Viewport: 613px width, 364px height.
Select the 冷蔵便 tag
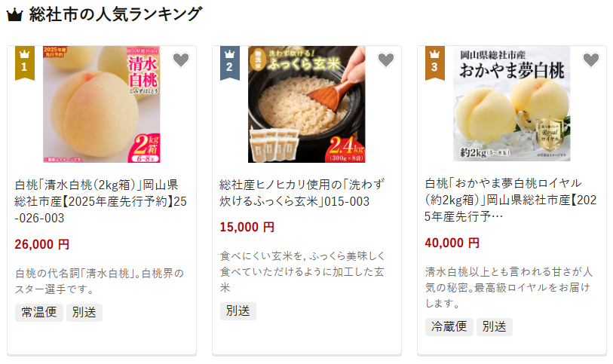(449, 326)
